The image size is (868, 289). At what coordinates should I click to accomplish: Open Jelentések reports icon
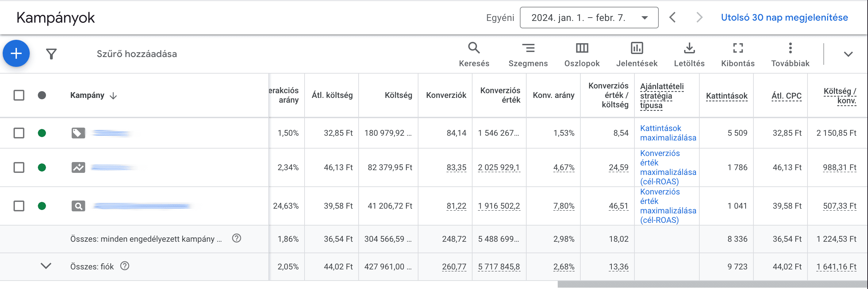[637, 54]
